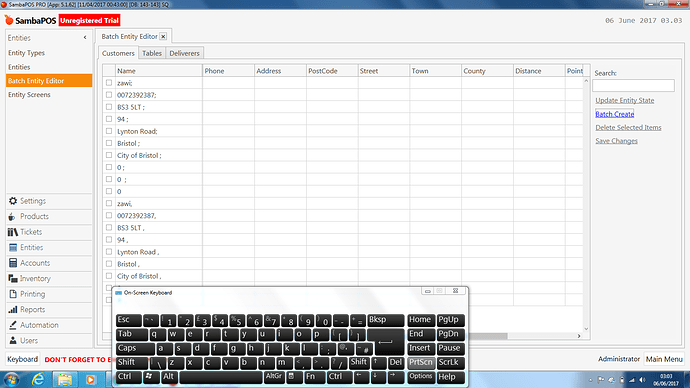Open Automation icon in sidebar

[13, 325]
